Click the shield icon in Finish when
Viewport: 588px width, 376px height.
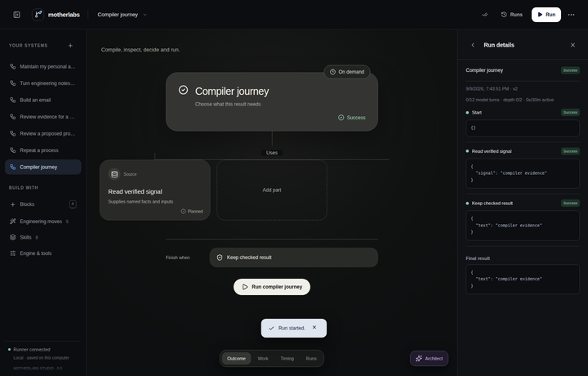tap(220, 257)
